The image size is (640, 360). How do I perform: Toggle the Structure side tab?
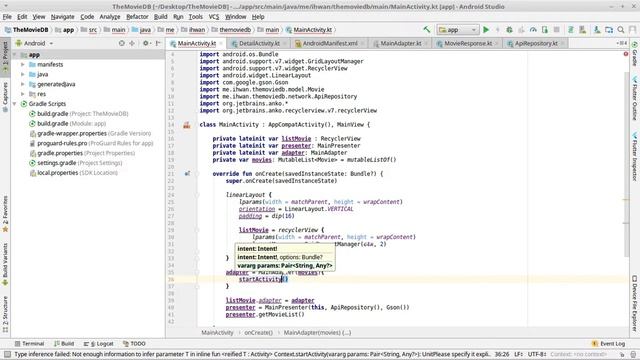pyautogui.click(x=5, y=315)
